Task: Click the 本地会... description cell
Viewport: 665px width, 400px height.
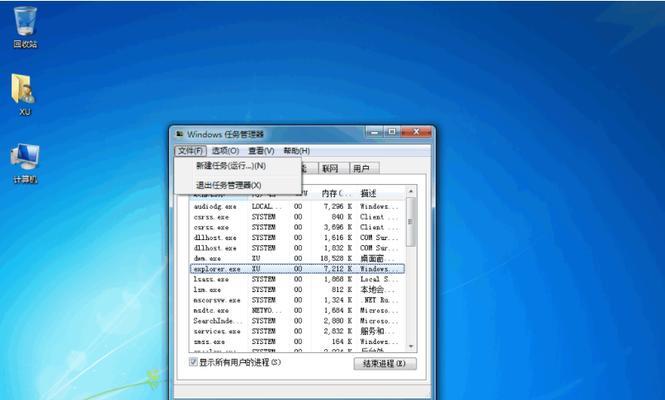Action: point(377,290)
